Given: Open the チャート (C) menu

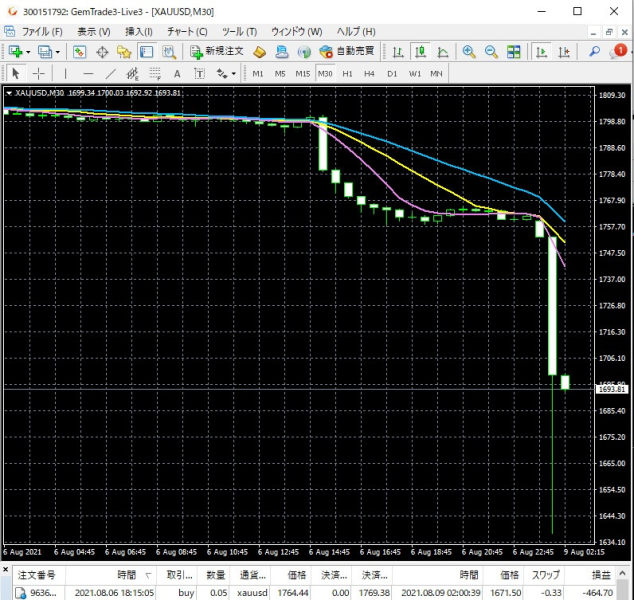Looking at the screenshot, I should (187, 32).
